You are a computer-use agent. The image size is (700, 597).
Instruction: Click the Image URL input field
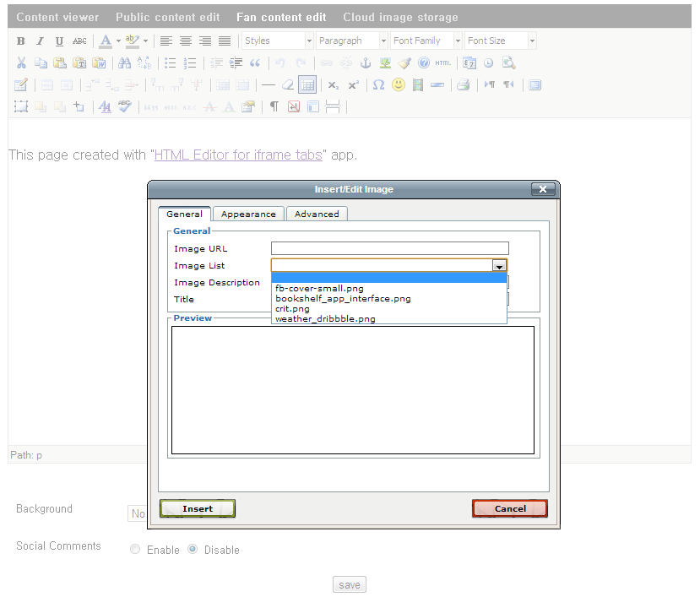tap(389, 248)
